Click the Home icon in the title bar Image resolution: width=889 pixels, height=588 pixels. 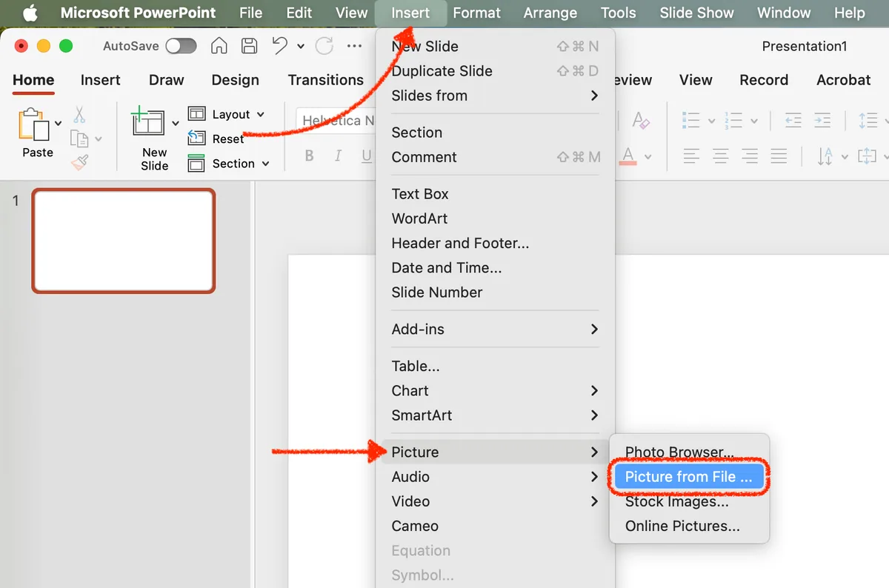219,46
